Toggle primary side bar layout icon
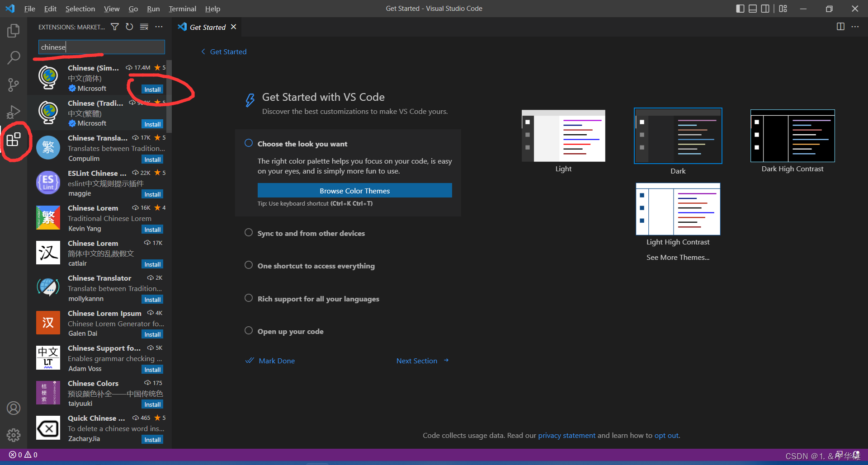This screenshot has width=868, height=465. [740, 9]
